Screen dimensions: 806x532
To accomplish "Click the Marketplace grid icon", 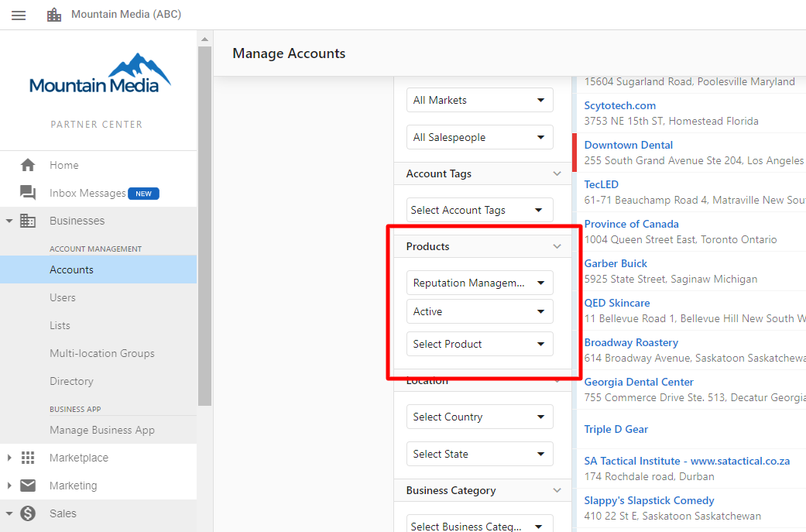I will [28, 458].
